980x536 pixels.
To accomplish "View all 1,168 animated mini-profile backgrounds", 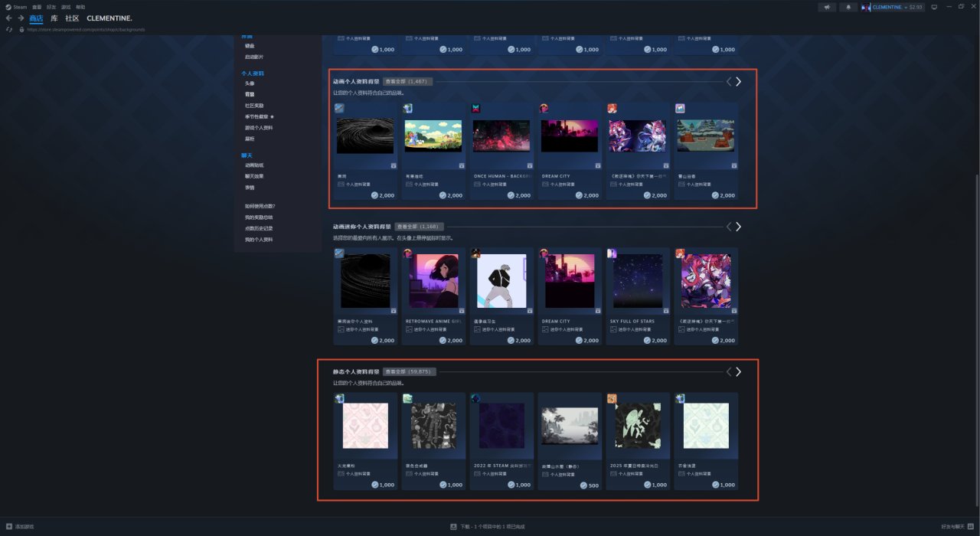I will (x=418, y=227).
